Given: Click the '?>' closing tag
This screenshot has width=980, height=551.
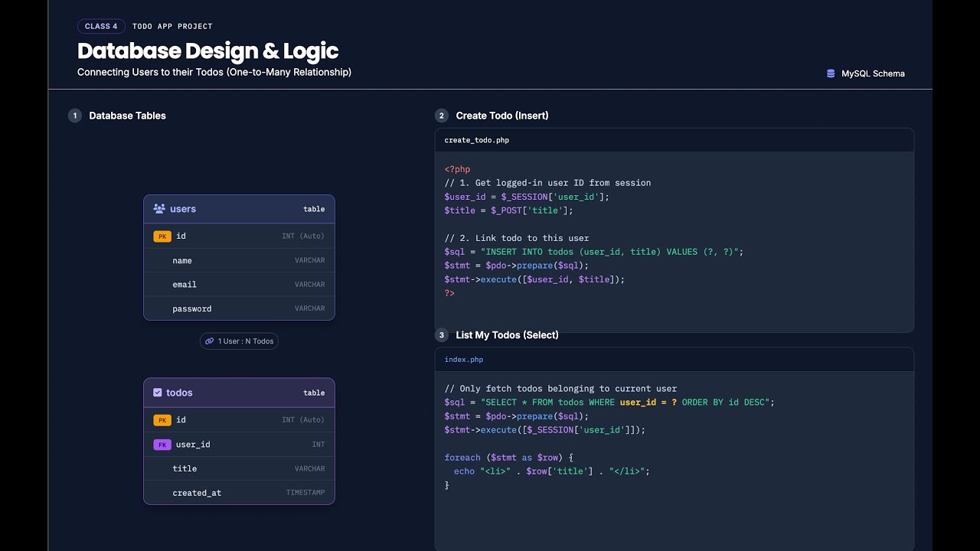Looking at the screenshot, I should pyautogui.click(x=449, y=293).
